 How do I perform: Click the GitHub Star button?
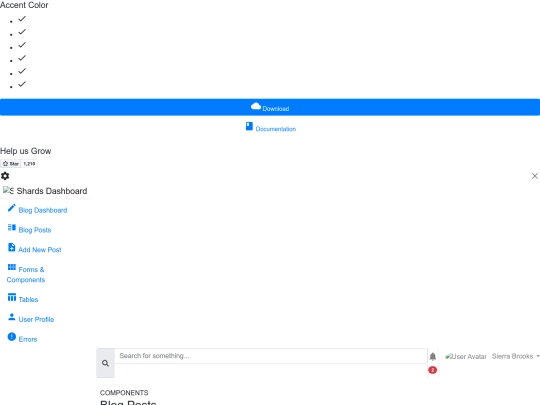(11, 164)
